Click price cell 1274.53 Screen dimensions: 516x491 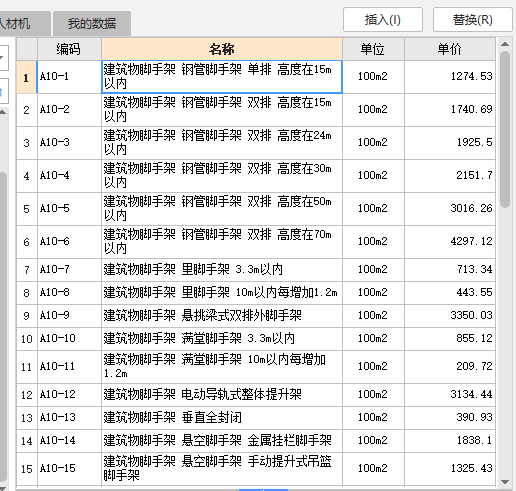coord(450,77)
